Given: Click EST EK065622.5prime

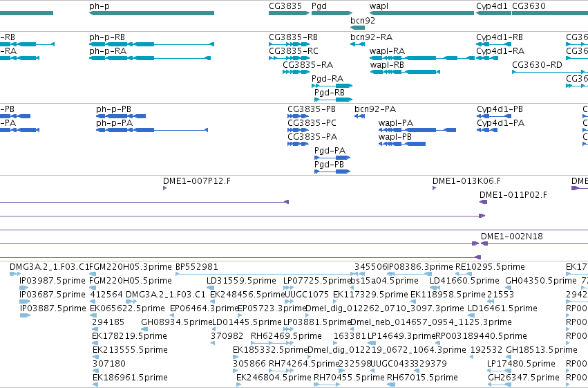Looking at the screenshot, I should point(93,315).
